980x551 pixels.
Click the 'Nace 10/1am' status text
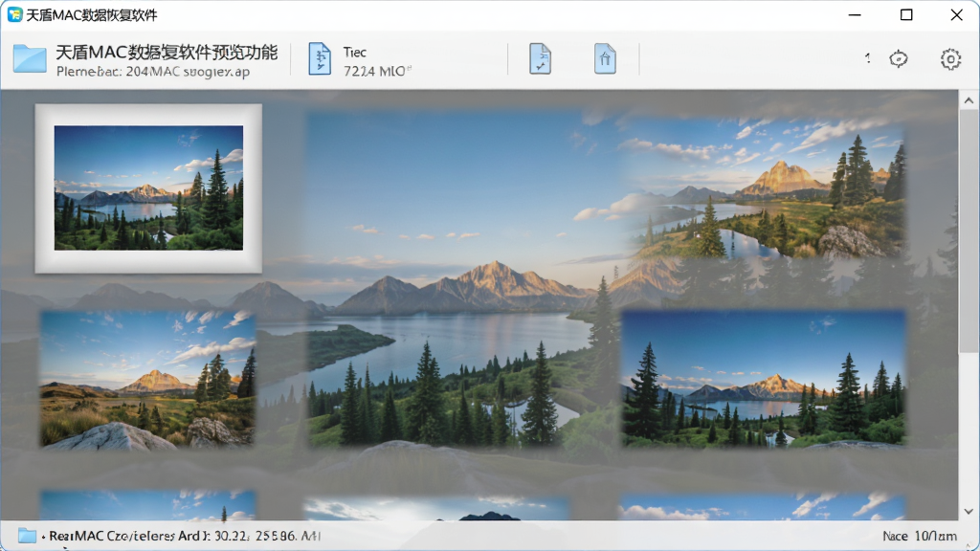pos(920,536)
